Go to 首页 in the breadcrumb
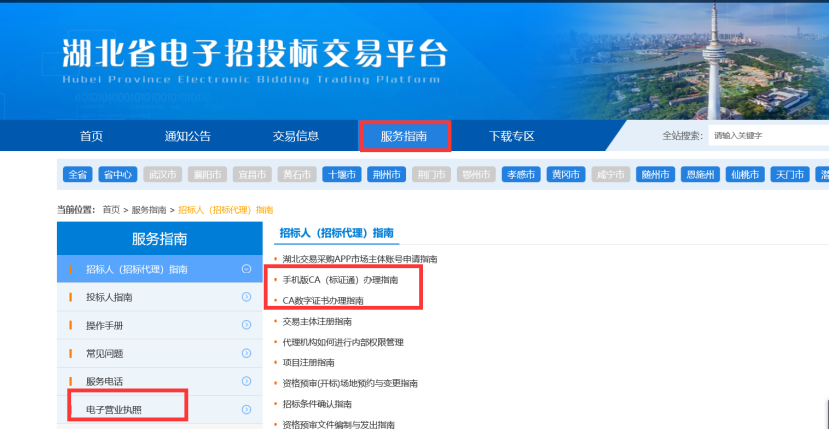Viewport: 829px width, 429px height. click(111, 210)
